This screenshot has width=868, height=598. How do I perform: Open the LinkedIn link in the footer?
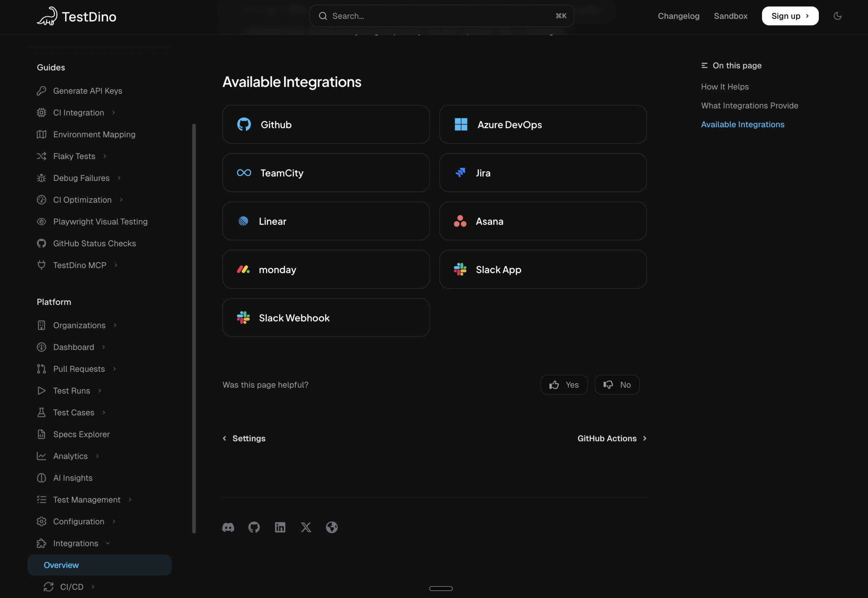pyautogui.click(x=280, y=527)
